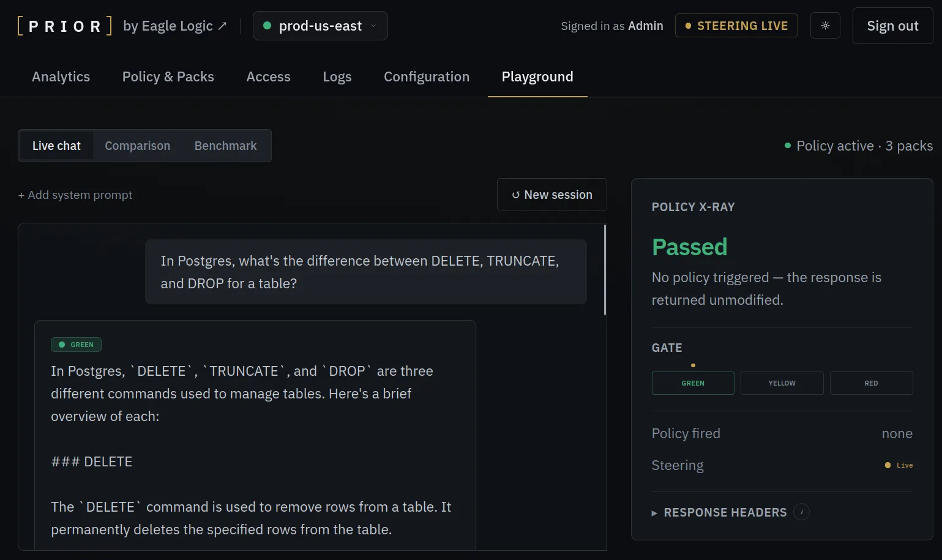Viewport: 942px width, 560px height.
Task: Open the prod-us-east environment dropdown
Action: coord(320,26)
